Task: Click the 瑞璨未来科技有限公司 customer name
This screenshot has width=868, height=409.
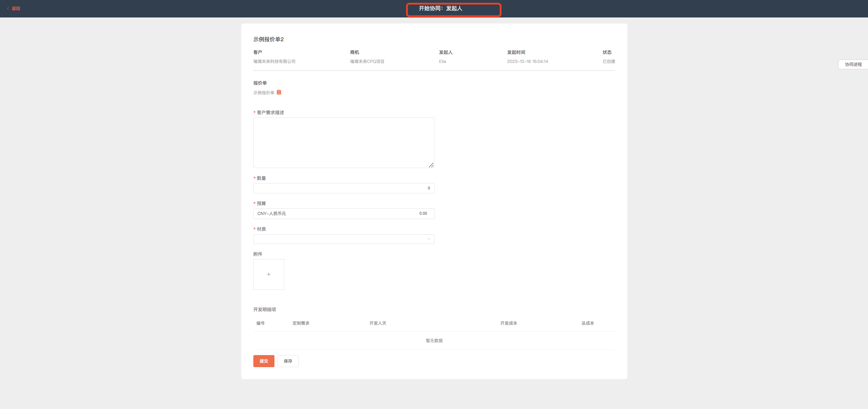Action: [x=274, y=62]
